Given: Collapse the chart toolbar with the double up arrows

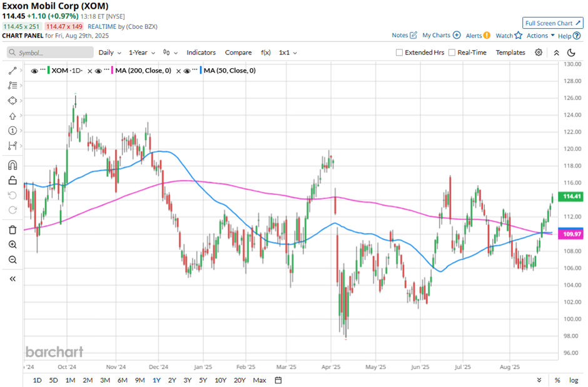Looking at the screenshot, I should click(x=557, y=53).
